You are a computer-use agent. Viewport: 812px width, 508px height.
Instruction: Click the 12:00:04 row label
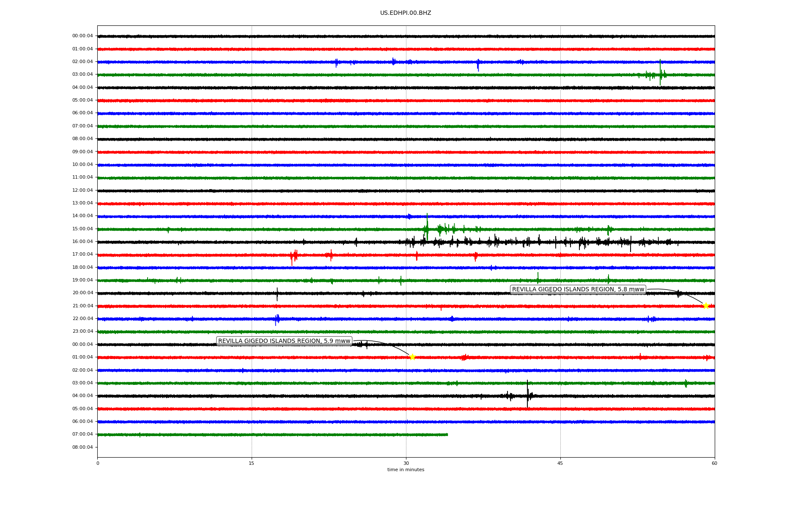(82, 190)
